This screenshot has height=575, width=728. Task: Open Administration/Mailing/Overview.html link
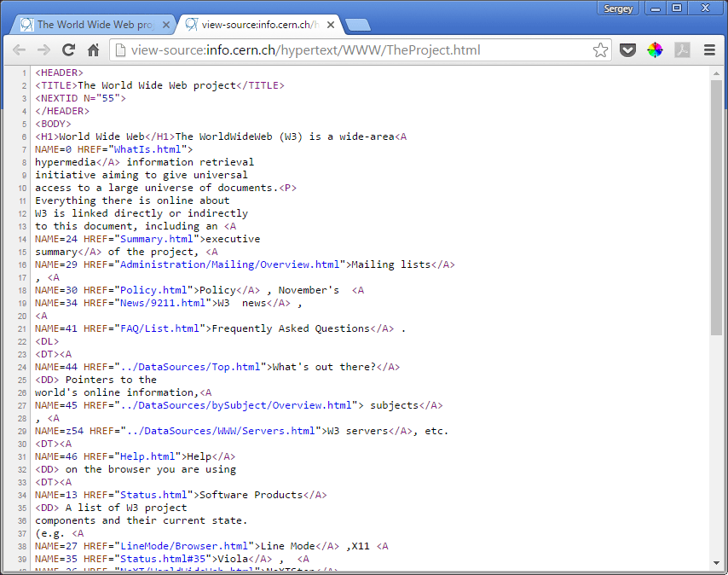[230, 264]
